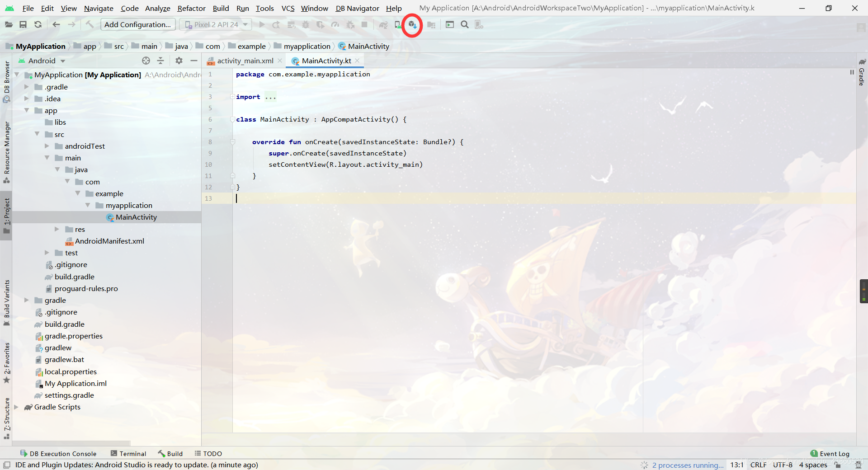The height and width of the screenshot is (470, 868).
Task: Navigate Forward using the right arrow icon
Action: pos(71,24)
